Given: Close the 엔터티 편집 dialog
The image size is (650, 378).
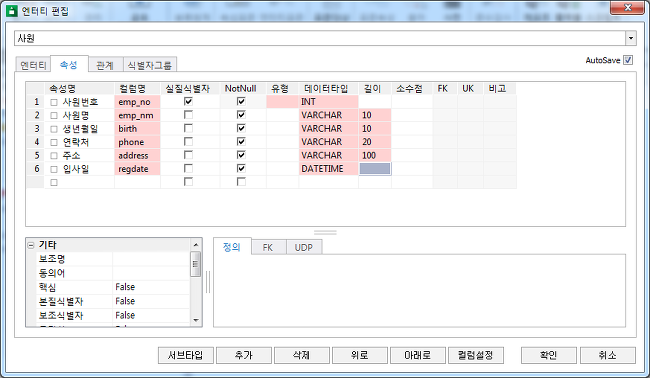Looking at the screenshot, I should coord(627,8).
